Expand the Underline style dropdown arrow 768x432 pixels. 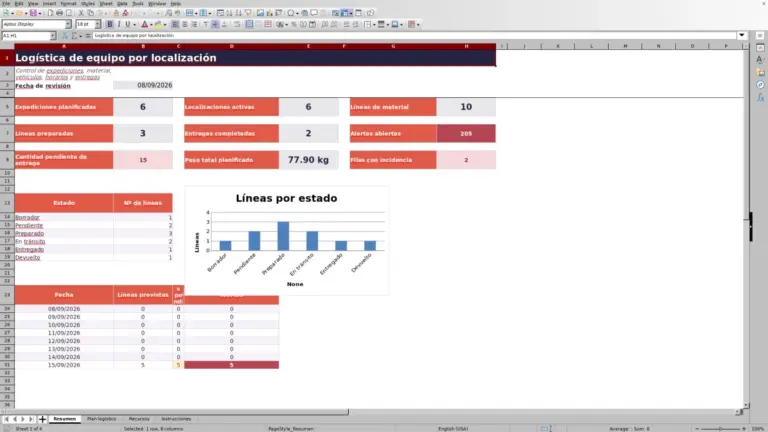click(x=134, y=24)
